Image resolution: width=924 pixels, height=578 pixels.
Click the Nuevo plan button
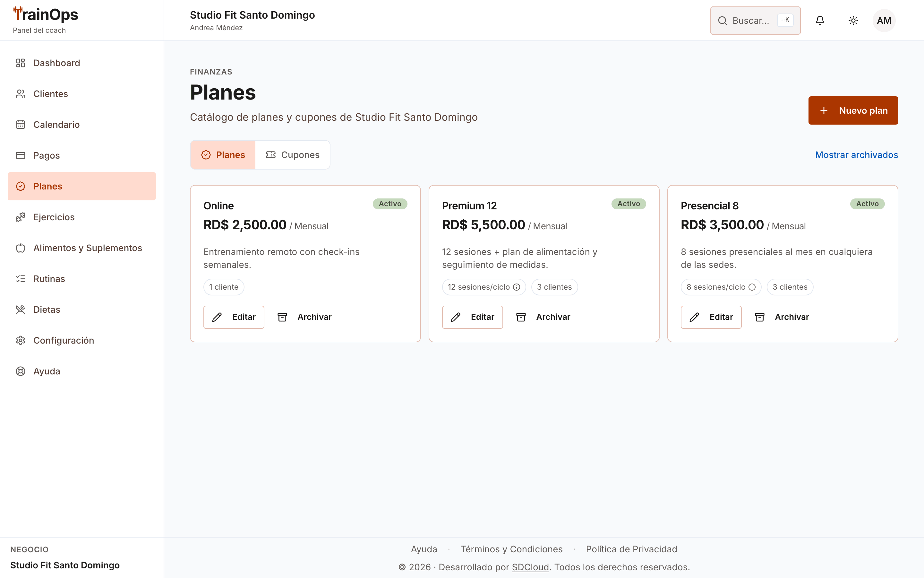coord(853,110)
